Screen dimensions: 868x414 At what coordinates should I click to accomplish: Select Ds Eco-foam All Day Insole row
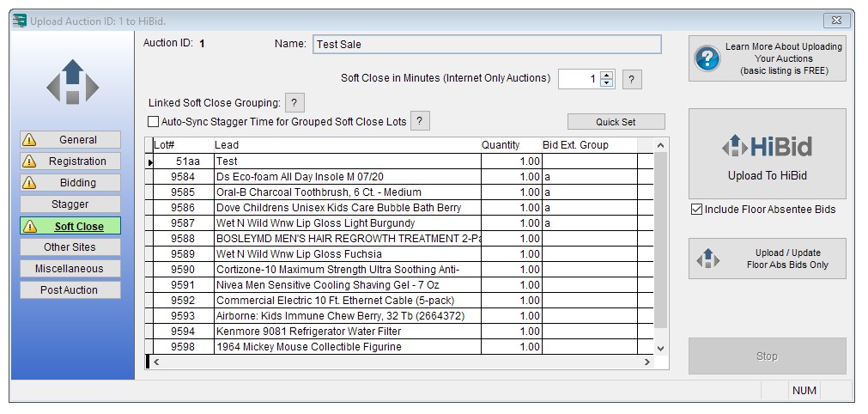399,177
